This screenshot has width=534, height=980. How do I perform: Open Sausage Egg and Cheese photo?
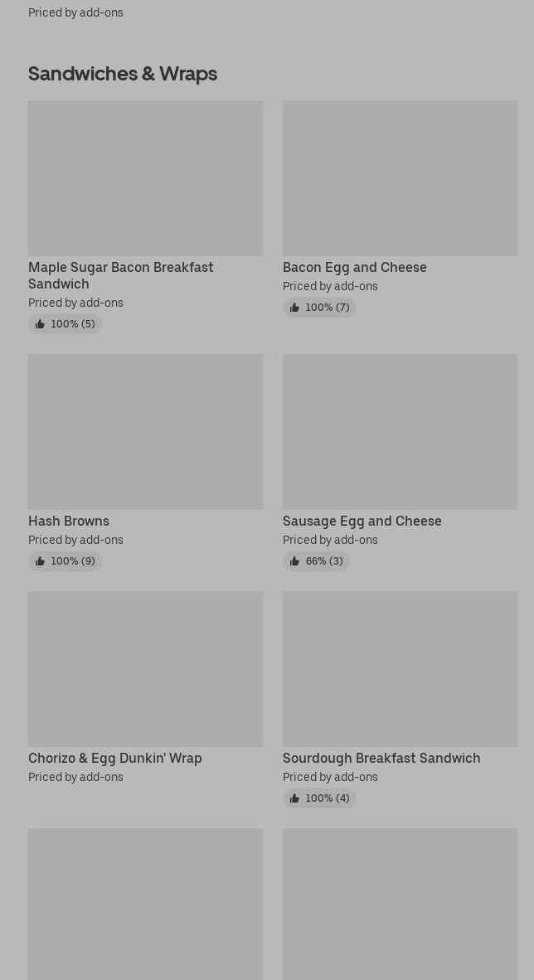point(400,432)
